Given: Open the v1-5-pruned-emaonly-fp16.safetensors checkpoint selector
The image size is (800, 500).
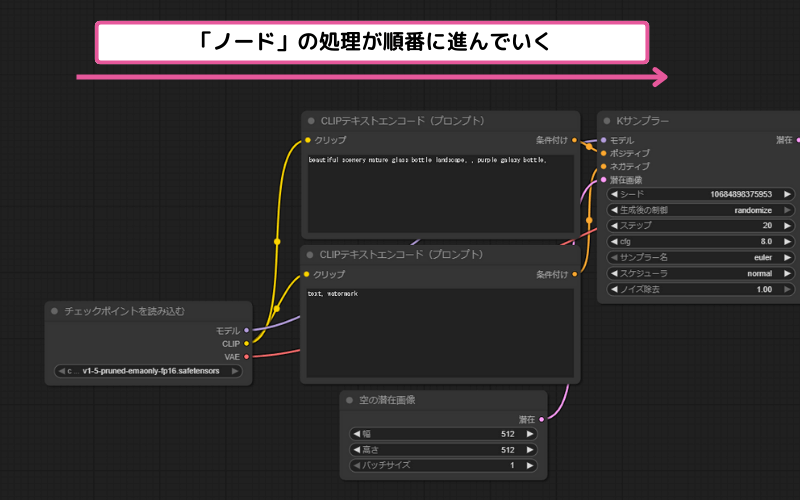Looking at the screenshot, I should [x=148, y=371].
